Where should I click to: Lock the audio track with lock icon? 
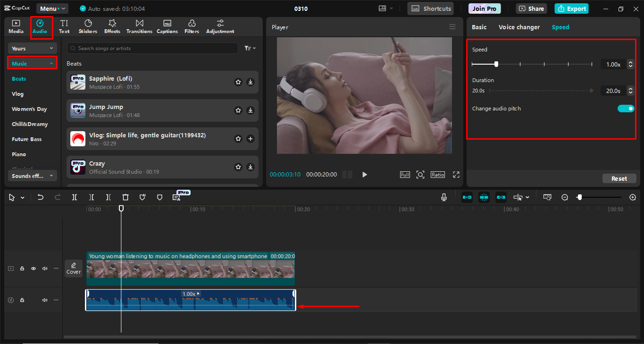pos(22,300)
